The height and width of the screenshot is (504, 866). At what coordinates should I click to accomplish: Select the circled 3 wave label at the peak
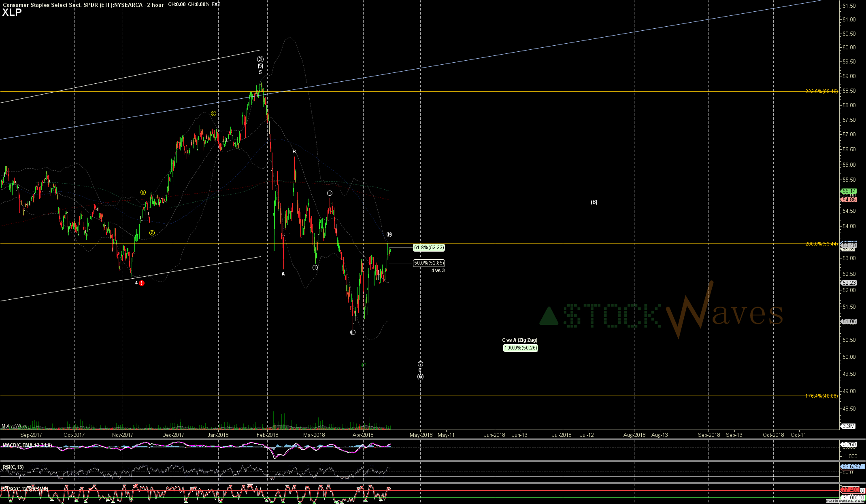click(260, 59)
